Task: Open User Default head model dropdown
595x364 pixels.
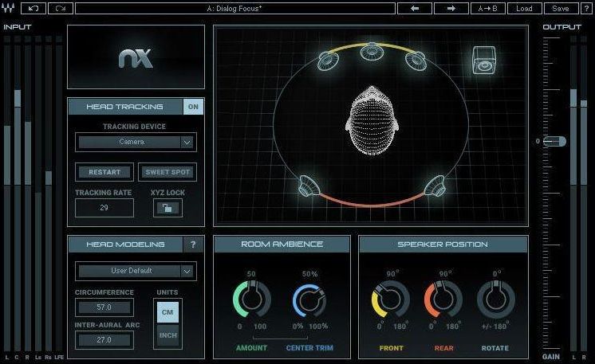Action: tap(136, 271)
